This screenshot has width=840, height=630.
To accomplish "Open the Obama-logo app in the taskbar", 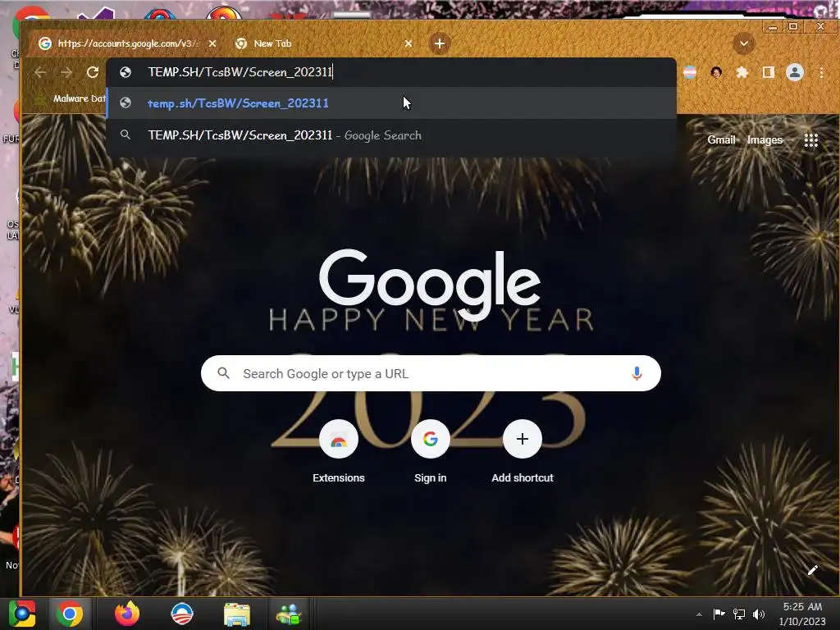I will (x=181, y=614).
